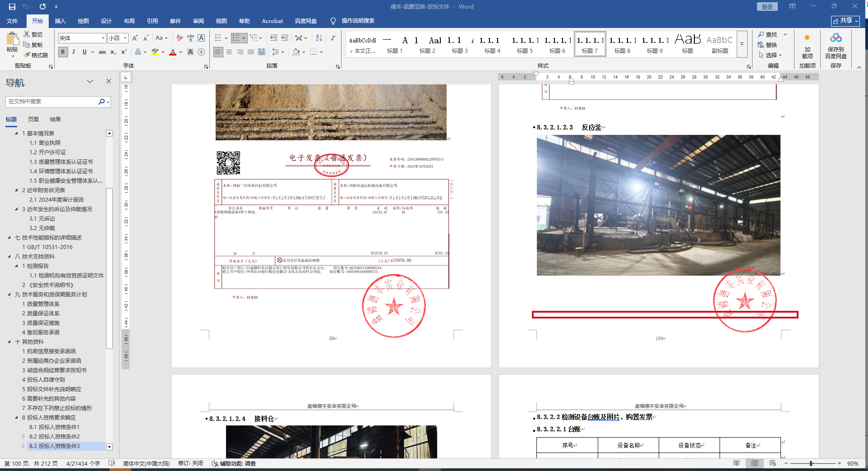Open the 文件 (File) menu

tap(12, 21)
